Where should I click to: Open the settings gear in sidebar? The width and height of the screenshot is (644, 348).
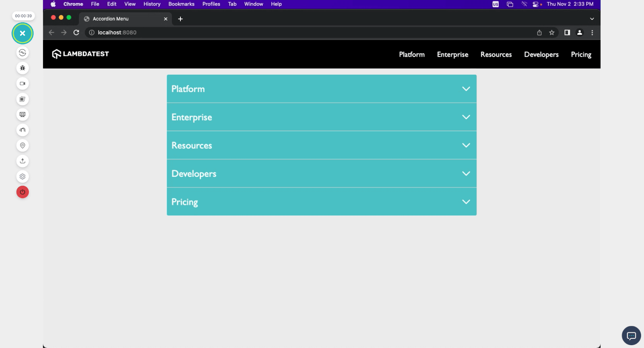pos(23,177)
